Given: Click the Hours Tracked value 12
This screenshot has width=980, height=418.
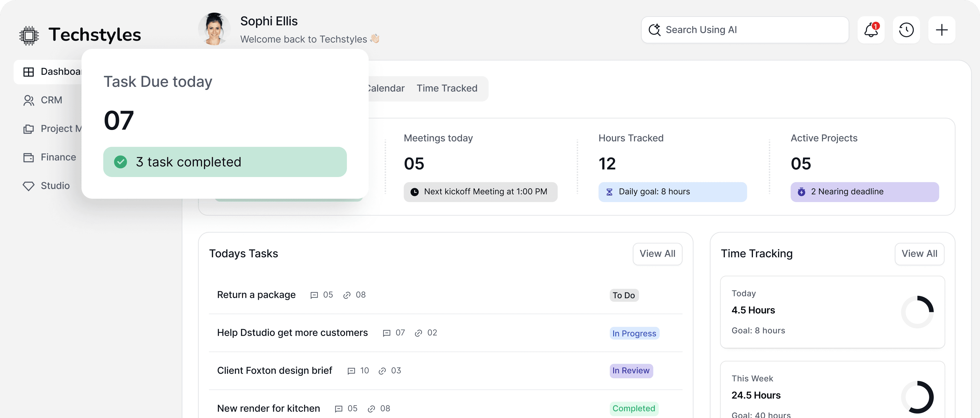Looking at the screenshot, I should 607,164.
